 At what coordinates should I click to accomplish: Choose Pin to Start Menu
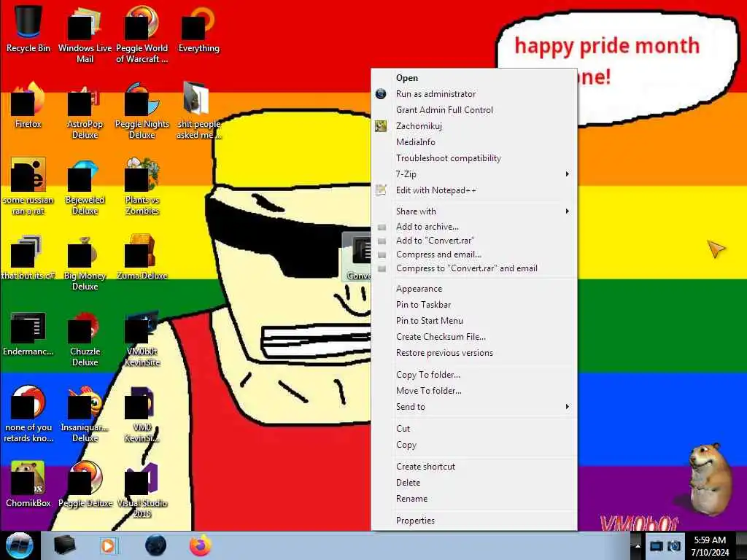473,321
